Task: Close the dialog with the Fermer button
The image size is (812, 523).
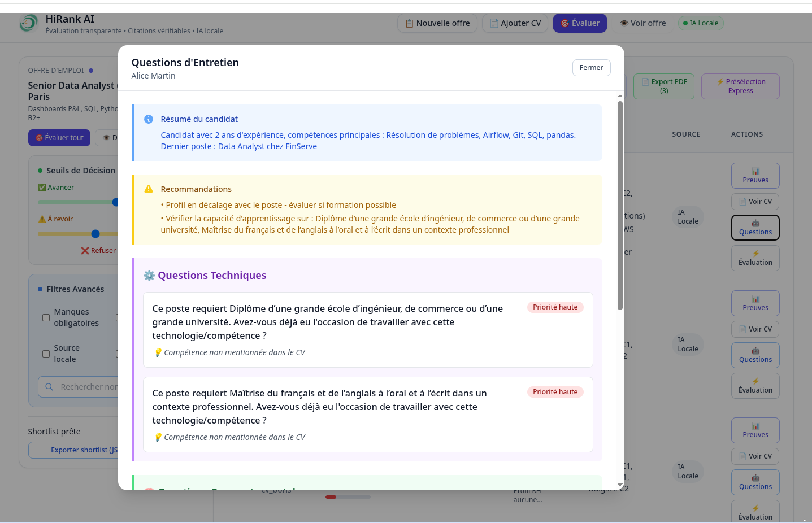Action: pyautogui.click(x=591, y=68)
